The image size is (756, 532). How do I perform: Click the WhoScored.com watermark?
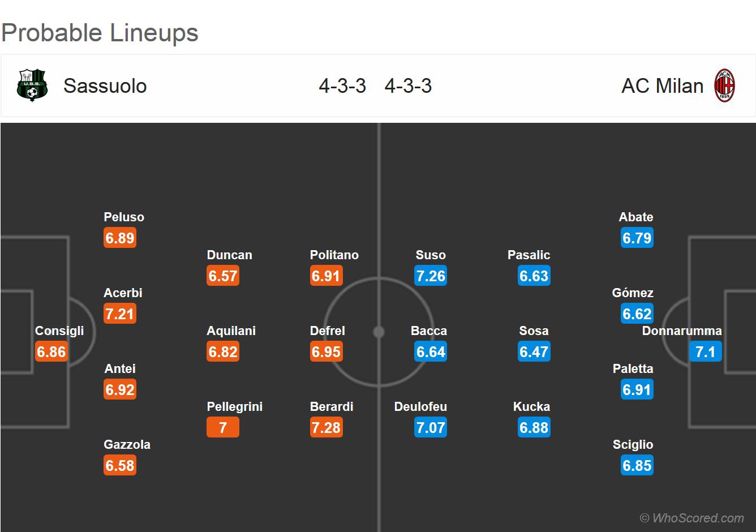pos(691,518)
